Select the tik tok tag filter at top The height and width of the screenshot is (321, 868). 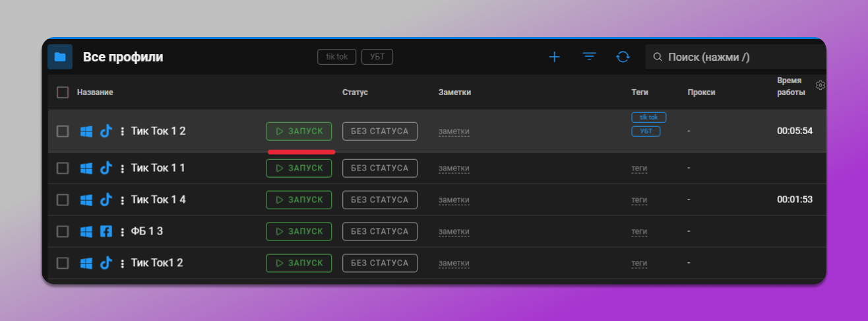pyautogui.click(x=337, y=57)
